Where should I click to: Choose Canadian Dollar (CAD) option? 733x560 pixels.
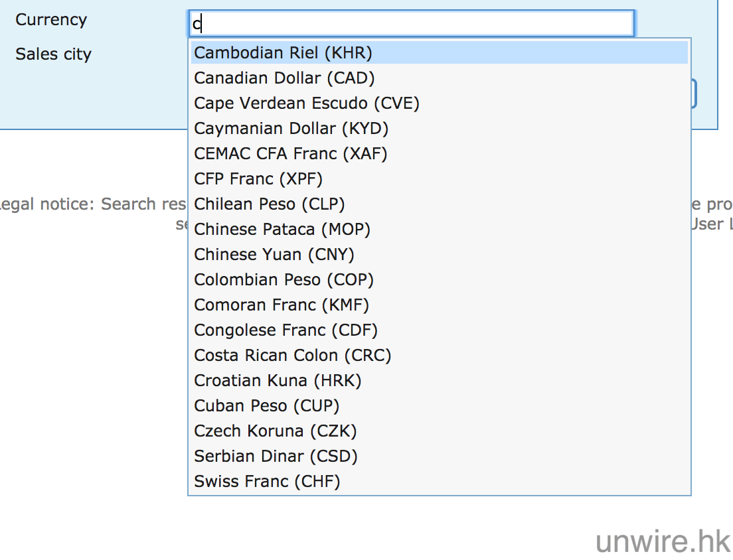(x=284, y=78)
